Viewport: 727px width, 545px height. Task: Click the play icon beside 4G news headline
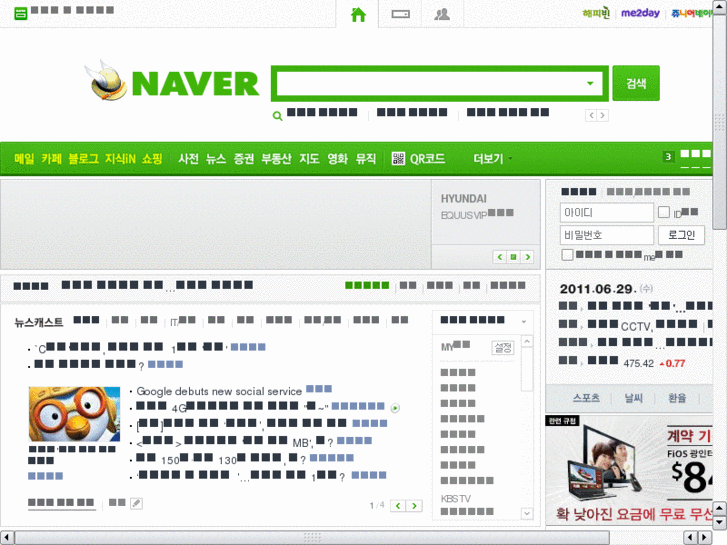[x=395, y=408]
